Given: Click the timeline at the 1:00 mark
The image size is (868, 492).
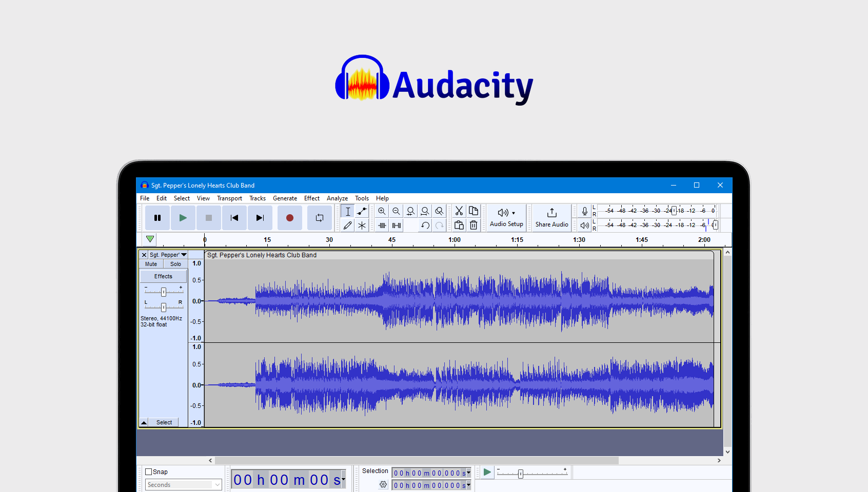Looking at the screenshot, I should click(x=455, y=240).
